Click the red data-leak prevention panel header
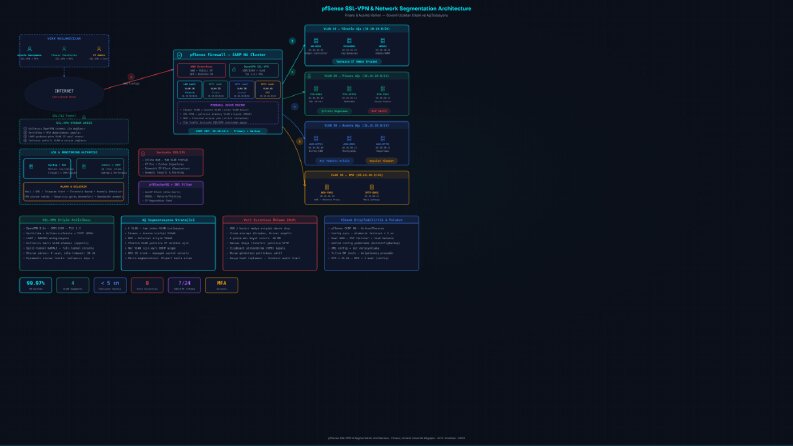This screenshot has width=793, height=446. click(270, 220)
